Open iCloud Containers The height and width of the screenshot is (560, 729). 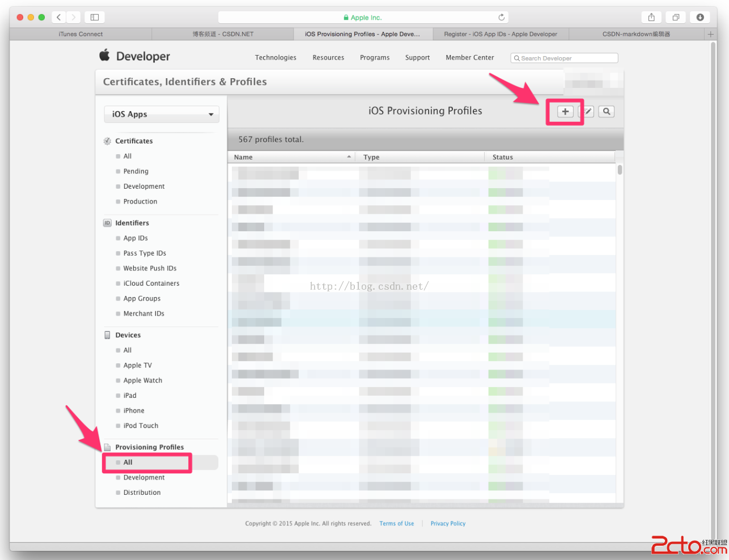(151, 283)
